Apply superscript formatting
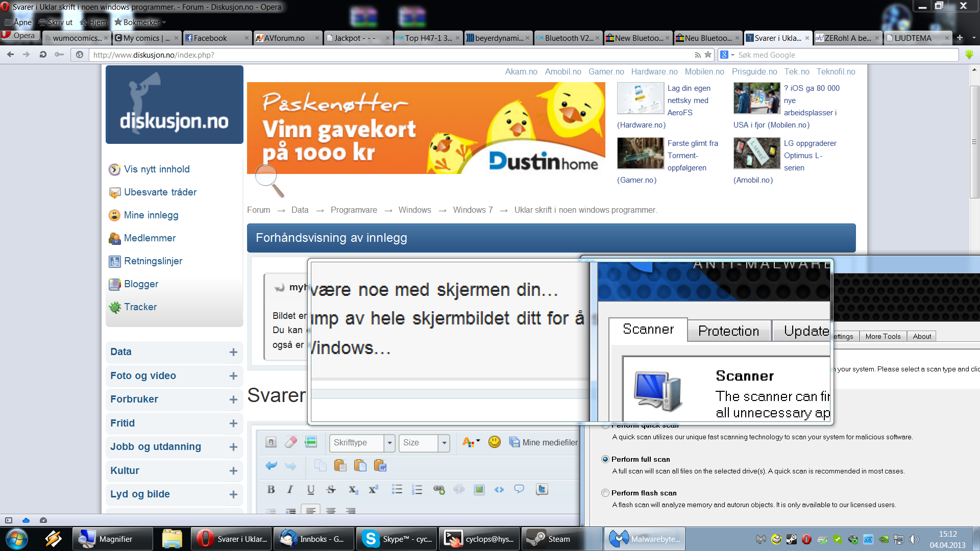The image size is (980, 551). tap(373, 489)
